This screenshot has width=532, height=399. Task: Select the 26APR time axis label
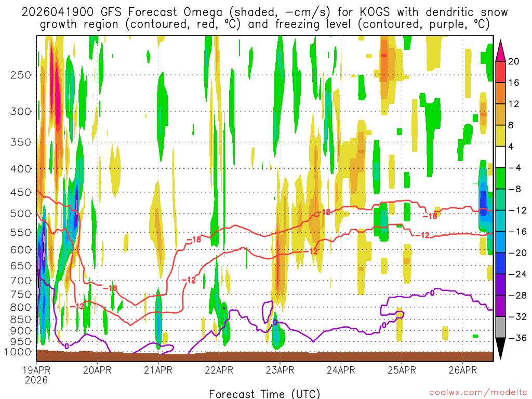tap(463, 370)
